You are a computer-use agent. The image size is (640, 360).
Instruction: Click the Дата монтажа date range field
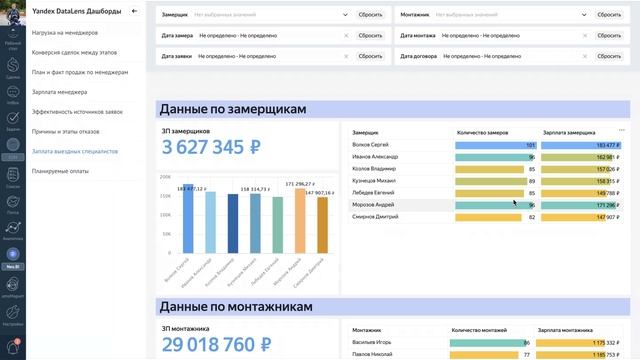tap(513, 36)
